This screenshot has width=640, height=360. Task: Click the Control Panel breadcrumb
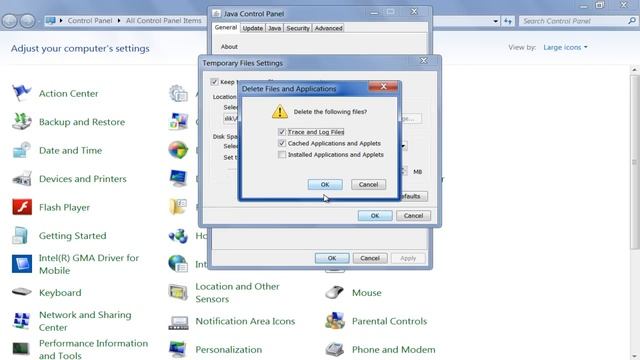pyautogui.click(x=89, y=20)
